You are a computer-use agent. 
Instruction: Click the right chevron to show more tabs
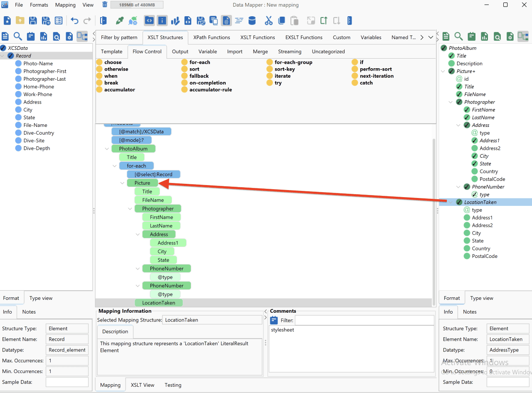[421, 37]
